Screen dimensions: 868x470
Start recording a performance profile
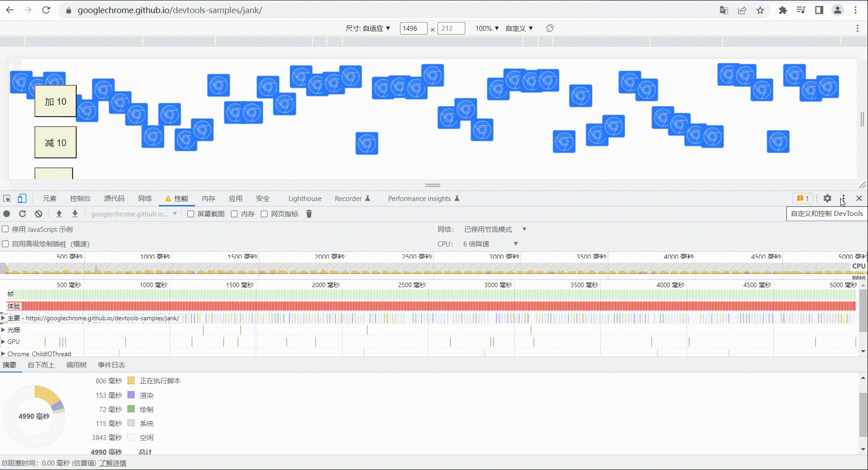coord(7,214)
